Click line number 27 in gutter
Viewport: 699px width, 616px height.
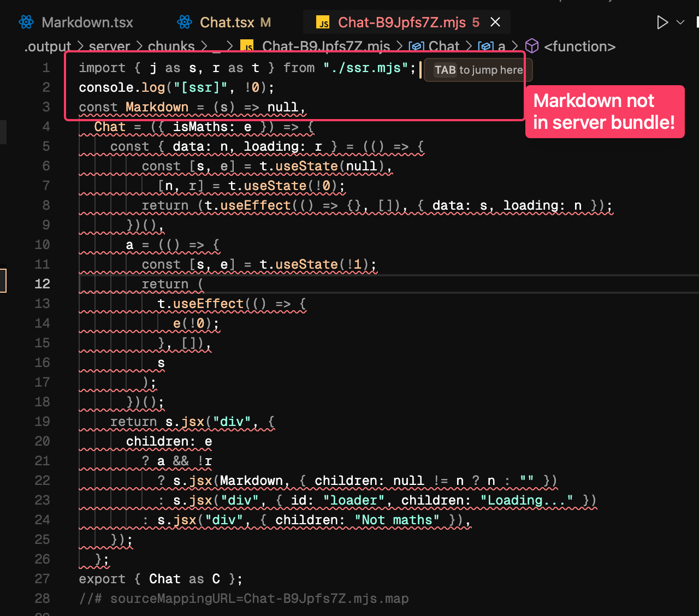[x=42, y=579]
